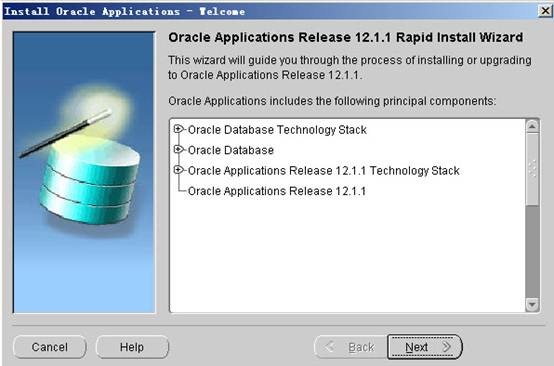Click the component list scrollbar thumb
554x366 pixels.
pyautogui.click(x=532, y=169)
